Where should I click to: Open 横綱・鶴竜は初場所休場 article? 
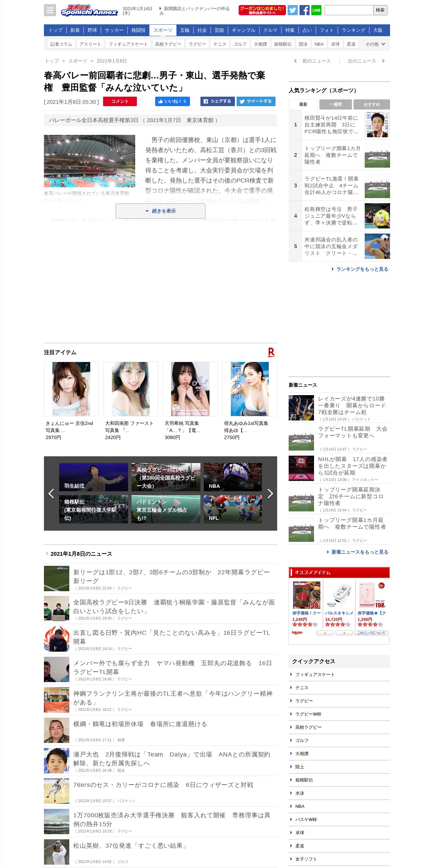[x=161, y=730]
